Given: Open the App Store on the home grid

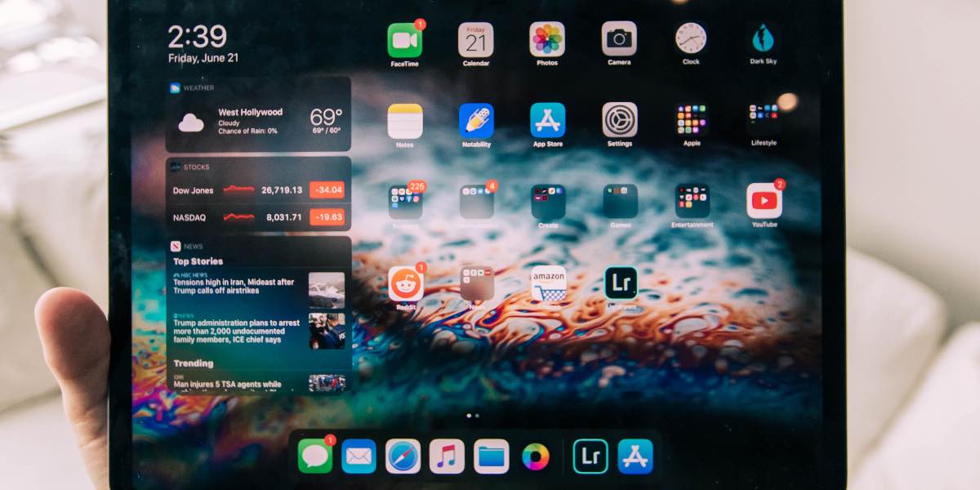Looking at the screenshot, I should point(548,120).
